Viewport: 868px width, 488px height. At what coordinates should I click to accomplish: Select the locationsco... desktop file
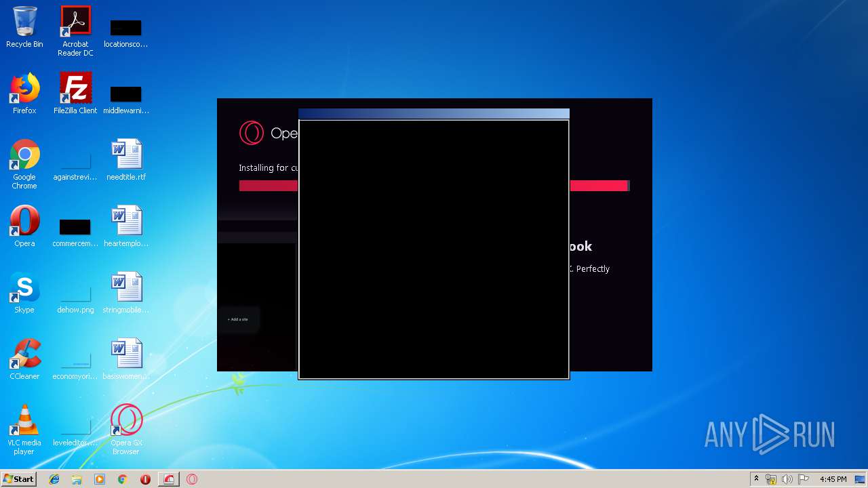pyautogui.click(x=125, y=33)
